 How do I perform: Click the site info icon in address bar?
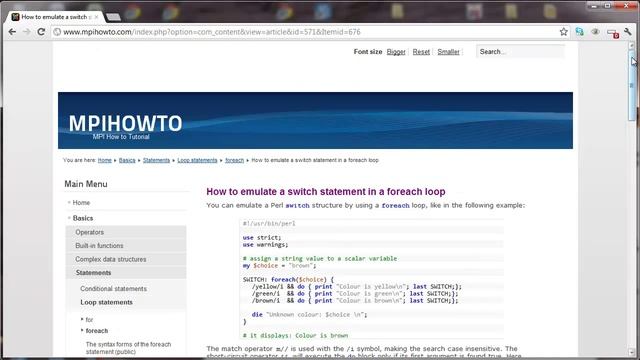click(x=58, y=32)
